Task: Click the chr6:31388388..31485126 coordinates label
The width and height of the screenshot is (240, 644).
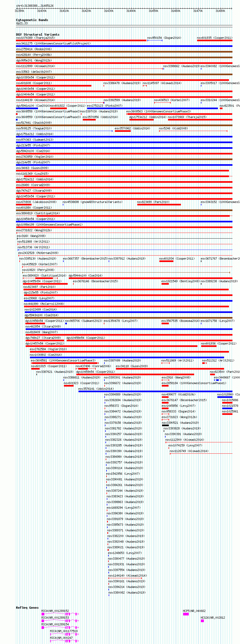Action: click(35, 6)
